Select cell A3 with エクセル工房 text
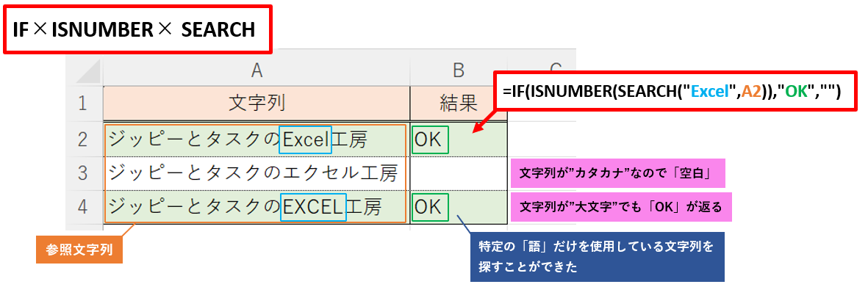This screenshot has height=287, width=868. (x=257, y=173)
